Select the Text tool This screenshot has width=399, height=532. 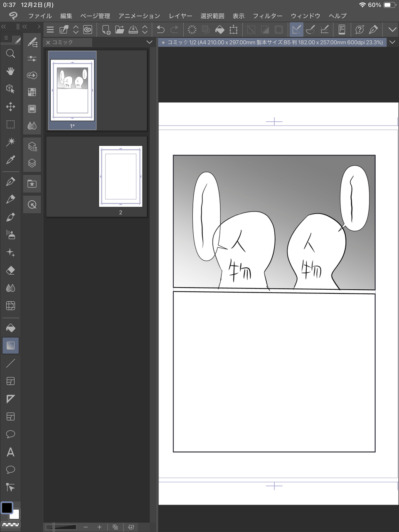coord(10,452)
